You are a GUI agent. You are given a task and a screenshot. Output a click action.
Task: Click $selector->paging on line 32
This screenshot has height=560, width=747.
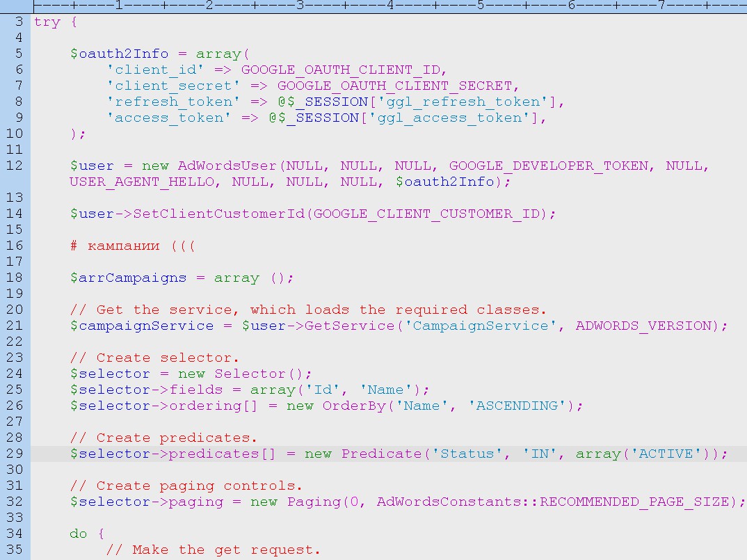(x=146, y=502)
